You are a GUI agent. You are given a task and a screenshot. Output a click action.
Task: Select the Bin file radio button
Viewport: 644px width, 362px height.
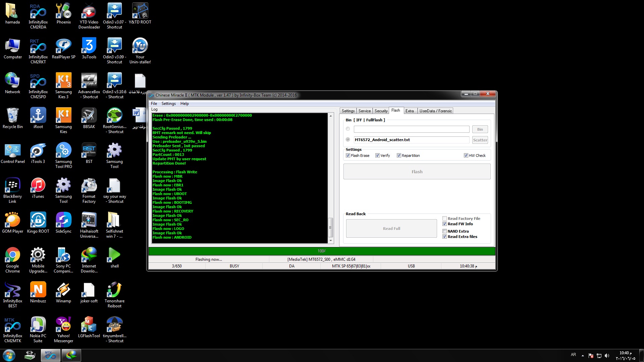348,129
